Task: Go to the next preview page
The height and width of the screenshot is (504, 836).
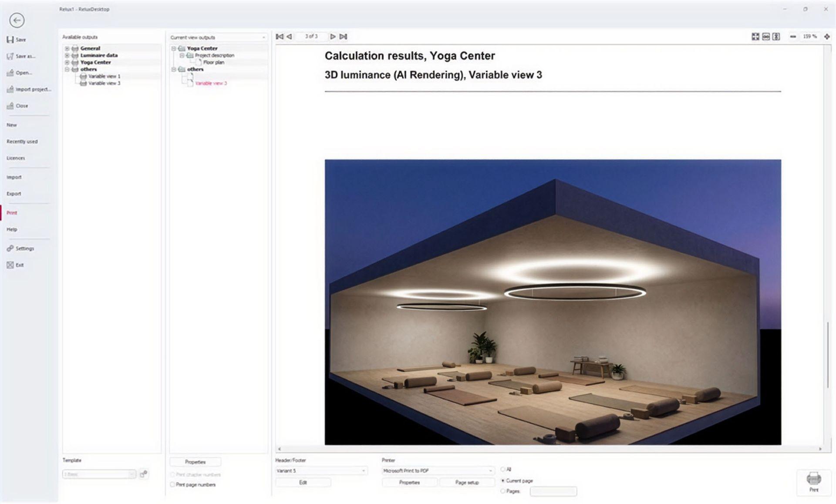Action: coord(333,37)
